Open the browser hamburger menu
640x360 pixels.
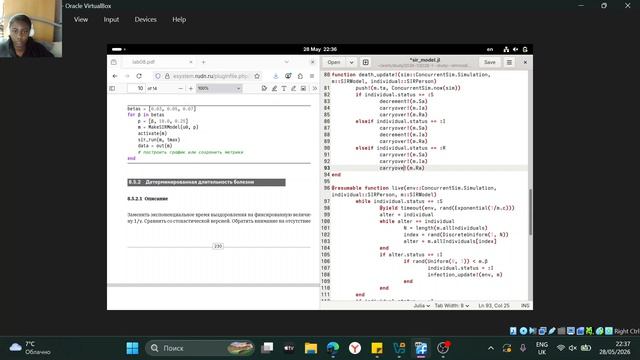click(x=312, y=76)
